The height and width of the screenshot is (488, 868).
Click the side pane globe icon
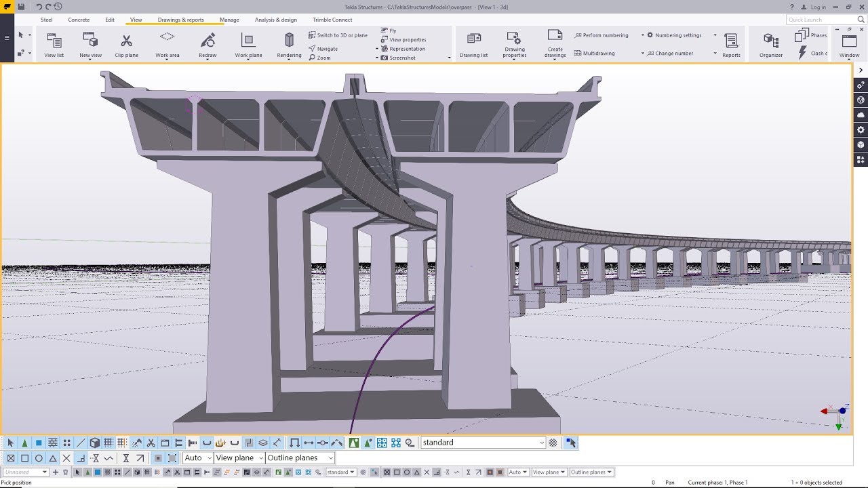pos(861,100)
